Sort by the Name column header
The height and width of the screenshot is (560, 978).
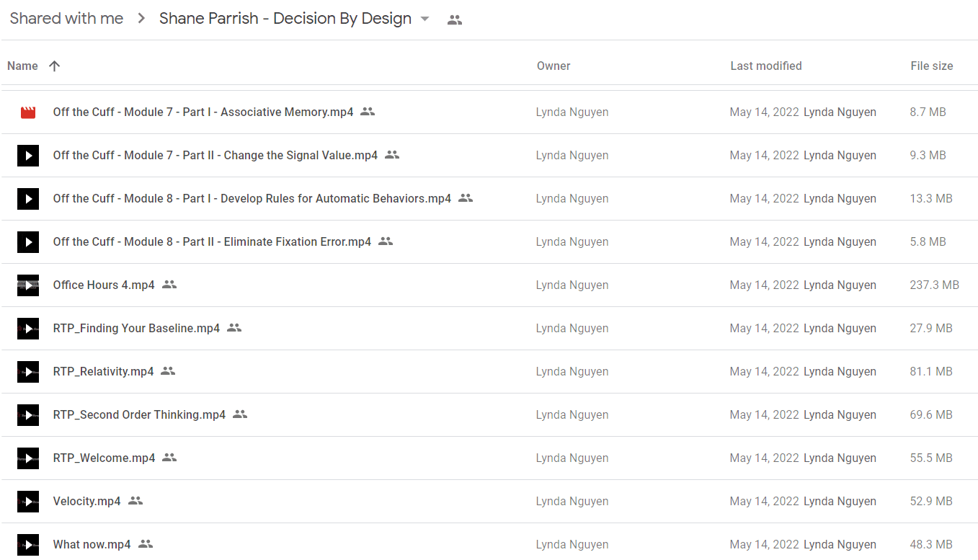[22, 66]
